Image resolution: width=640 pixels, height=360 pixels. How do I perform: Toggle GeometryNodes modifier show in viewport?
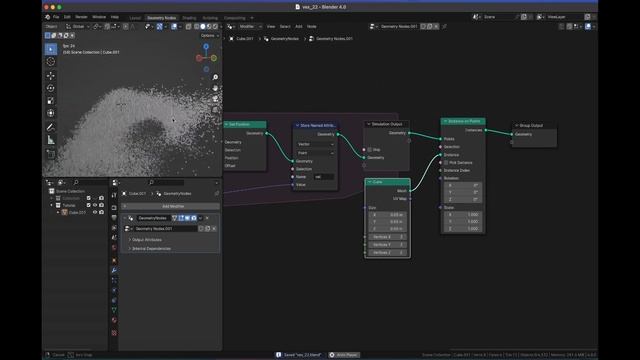187,218
